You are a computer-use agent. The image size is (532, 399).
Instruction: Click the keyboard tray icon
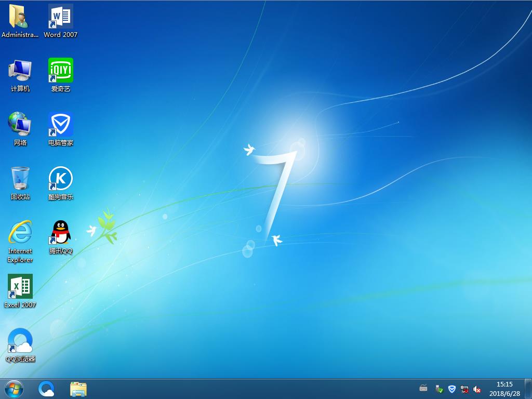pyautogui.click(x=423, y=388)
